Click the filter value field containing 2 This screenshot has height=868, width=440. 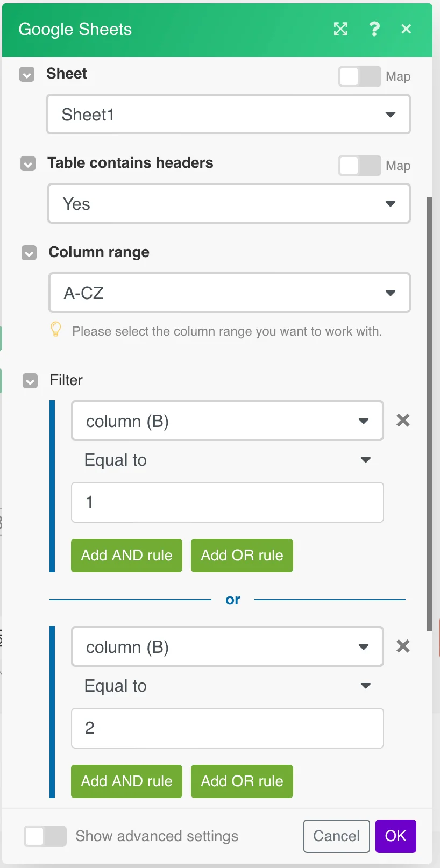[x=228, y=728]
